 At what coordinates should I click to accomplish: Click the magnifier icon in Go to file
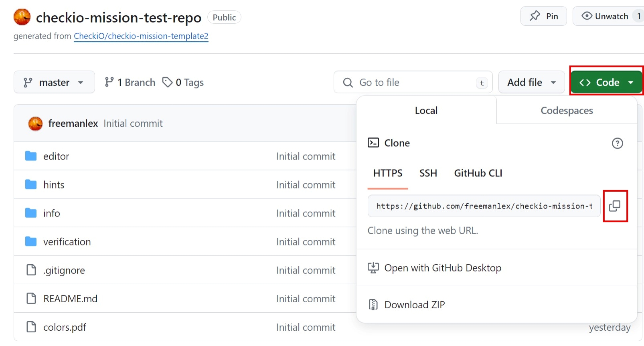(x=348, y=83)
